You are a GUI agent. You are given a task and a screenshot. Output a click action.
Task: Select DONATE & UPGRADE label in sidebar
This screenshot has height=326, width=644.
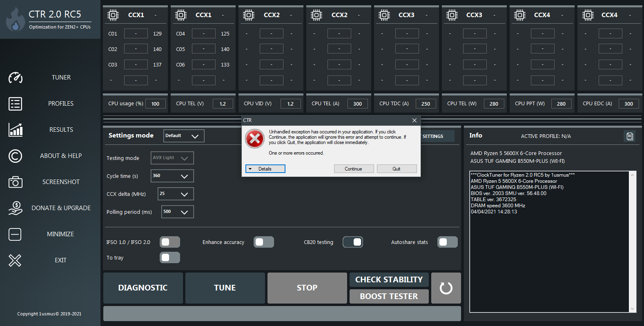tap(61, 208)
